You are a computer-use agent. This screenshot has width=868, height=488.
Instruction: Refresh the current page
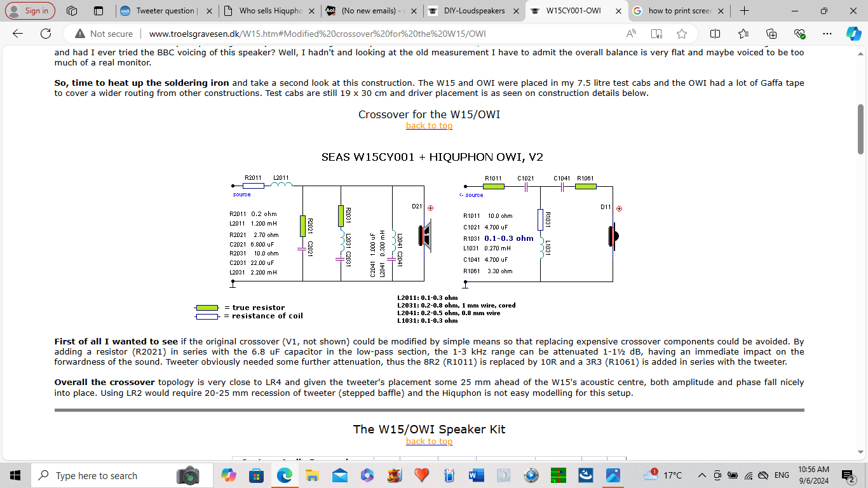coord(46,34)
